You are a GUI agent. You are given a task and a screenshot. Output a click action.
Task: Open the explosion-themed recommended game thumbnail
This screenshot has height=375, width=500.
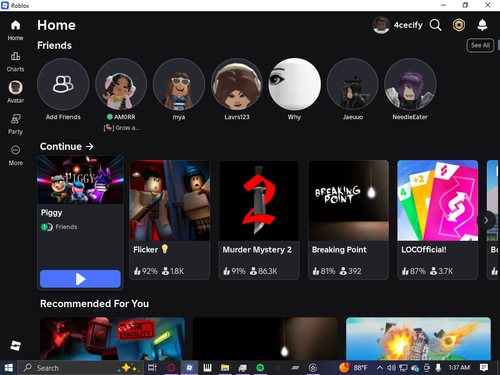(x=418, y=339)
